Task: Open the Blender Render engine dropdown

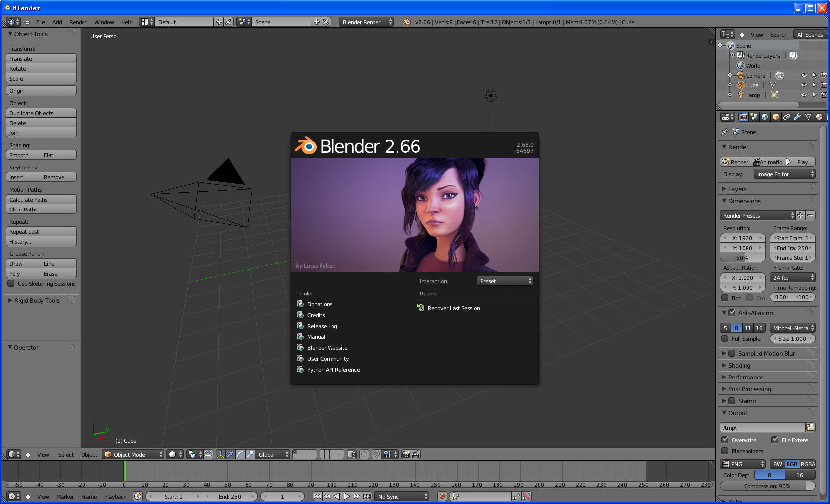Action: coord(366,22)
